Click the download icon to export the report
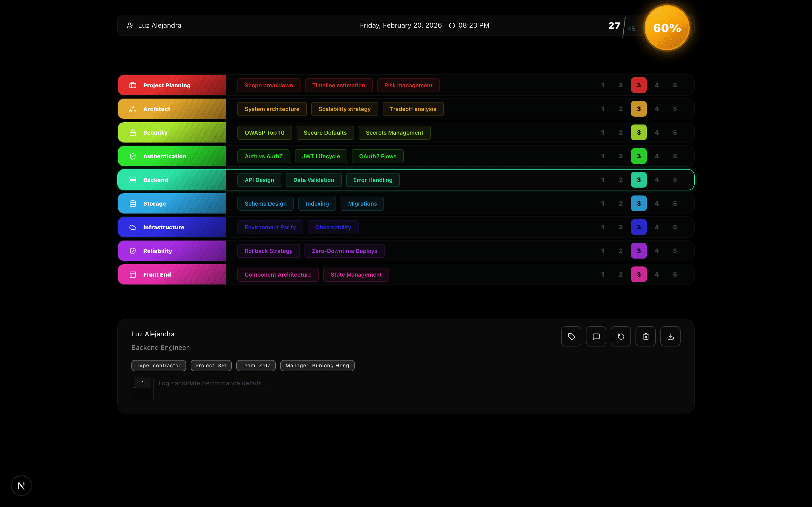Viewport: 812px width, 507px height. tap(670, 336)
